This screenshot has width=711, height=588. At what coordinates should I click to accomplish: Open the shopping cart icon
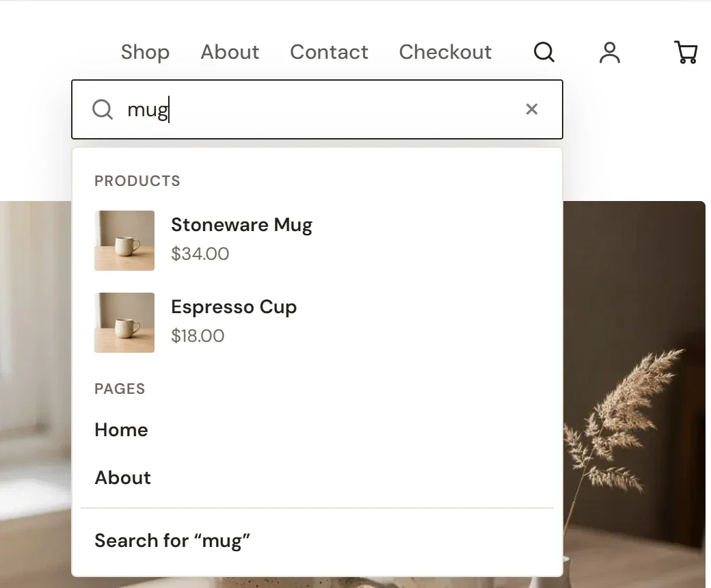[x=685, y=52]
